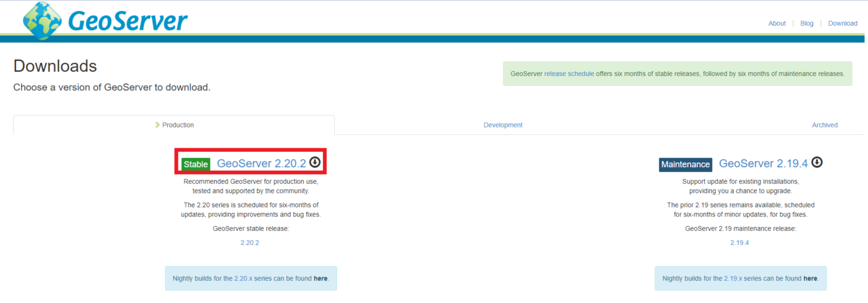Switch to the Archived tab

[x=824, y=125]
